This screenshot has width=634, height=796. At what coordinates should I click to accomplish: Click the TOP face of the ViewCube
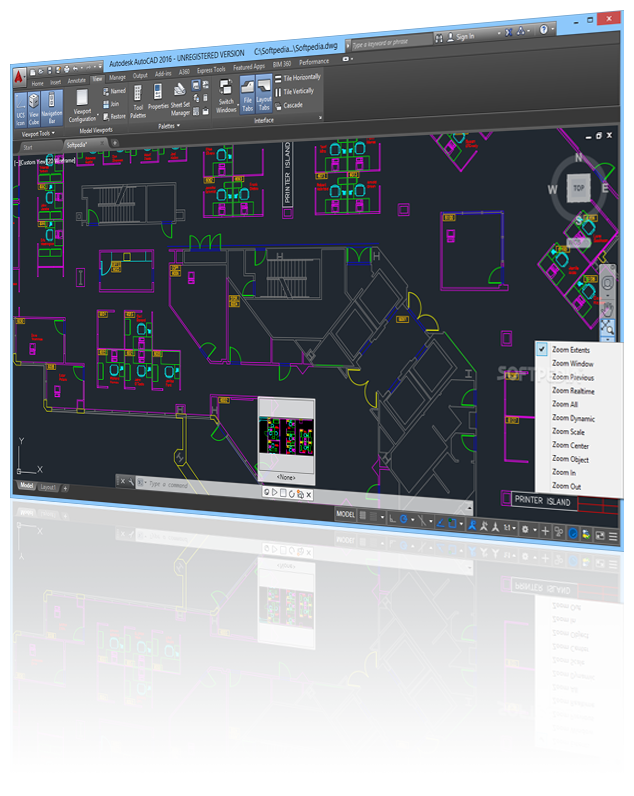[x=577, y=187]
